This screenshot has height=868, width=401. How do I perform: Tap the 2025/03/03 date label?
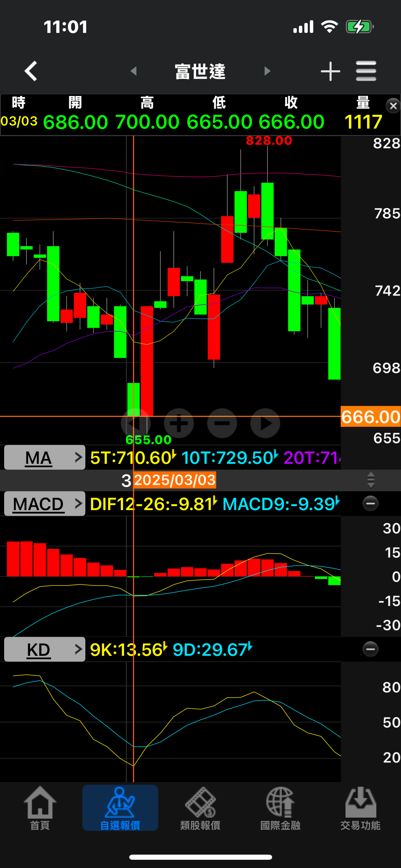[175, 480]
